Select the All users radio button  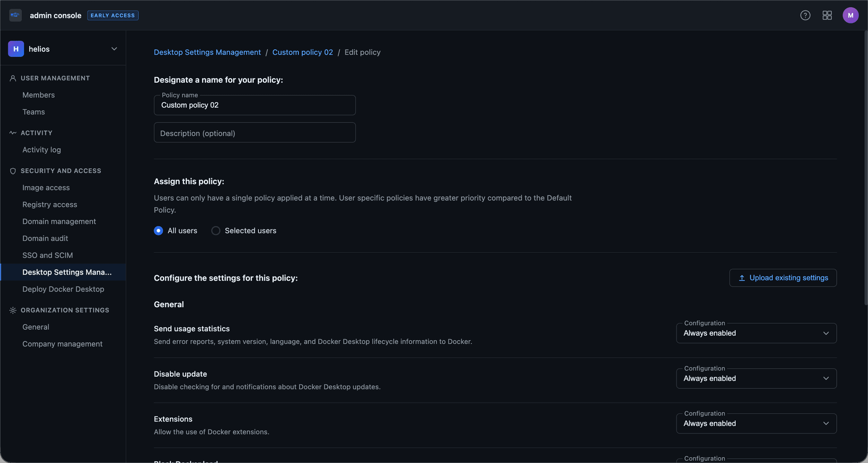pyautogui.click(x=158, y=230)
